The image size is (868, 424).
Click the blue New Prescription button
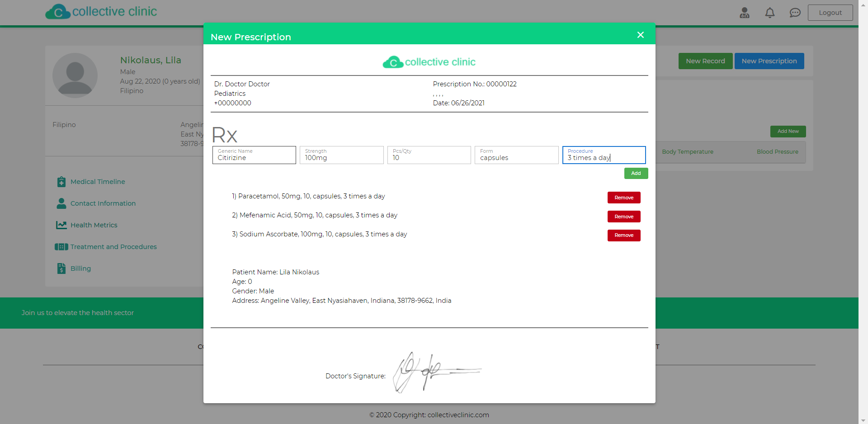point(769,61)
